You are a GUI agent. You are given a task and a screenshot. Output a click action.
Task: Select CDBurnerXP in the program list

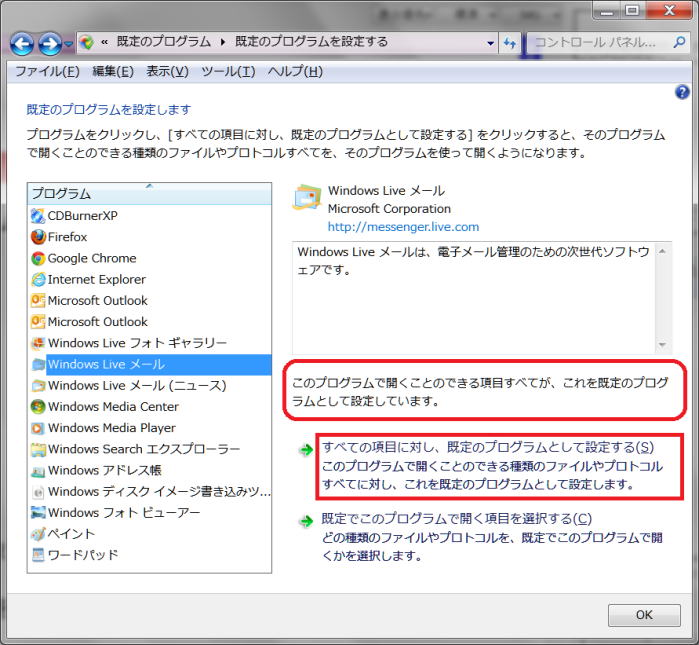[82, 216]
